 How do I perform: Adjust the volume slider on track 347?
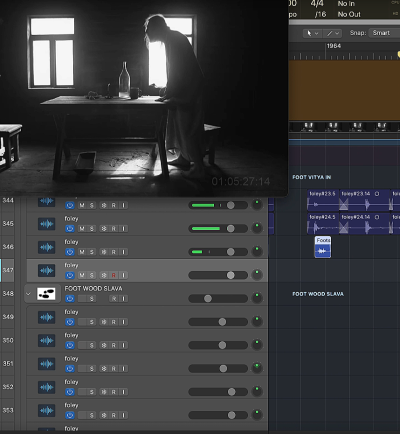[218, 275]
